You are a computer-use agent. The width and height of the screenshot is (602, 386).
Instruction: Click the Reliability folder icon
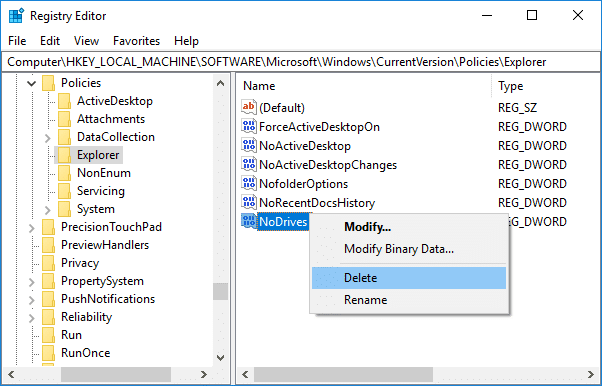pyautogui.click(x=48, y=318)
